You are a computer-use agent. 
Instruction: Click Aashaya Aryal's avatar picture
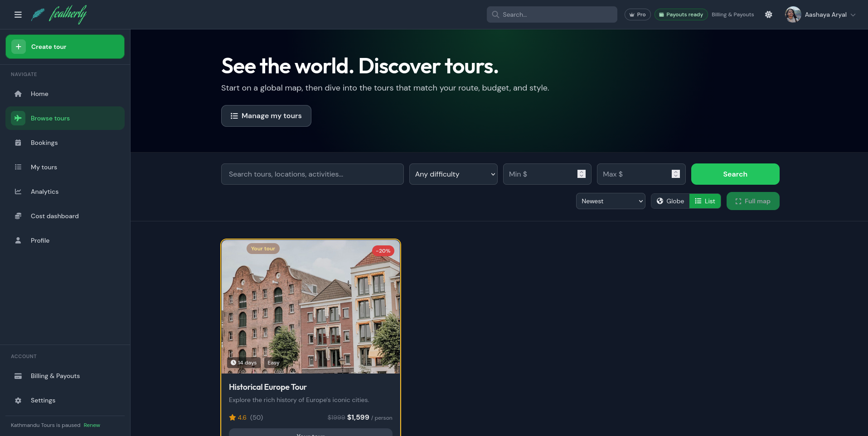point(793,14)
